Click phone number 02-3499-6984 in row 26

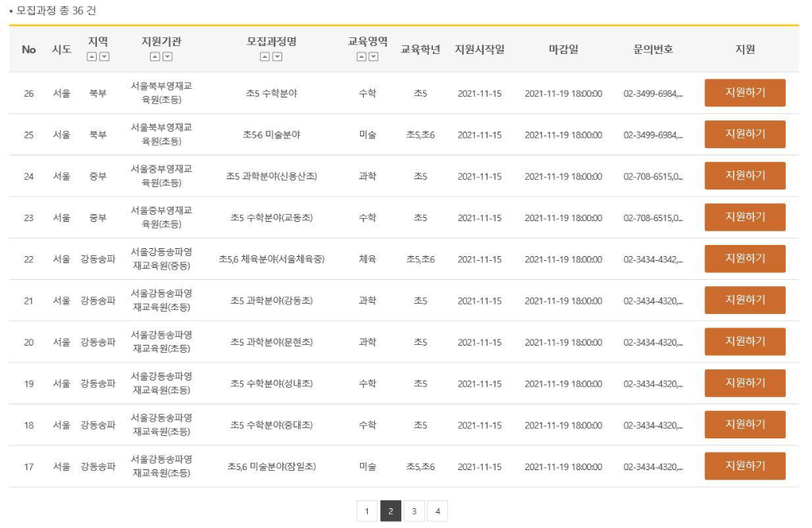pos(653,94)
